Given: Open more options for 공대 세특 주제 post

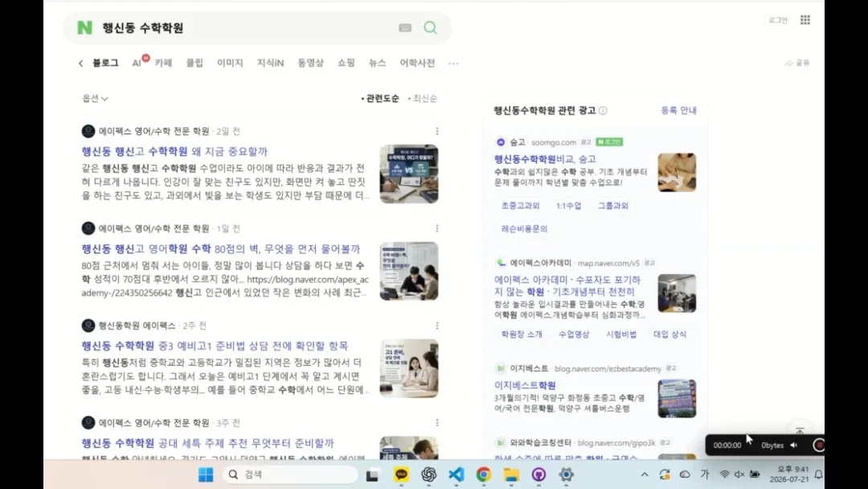Looking at the screenshot, I should [436, 422].
